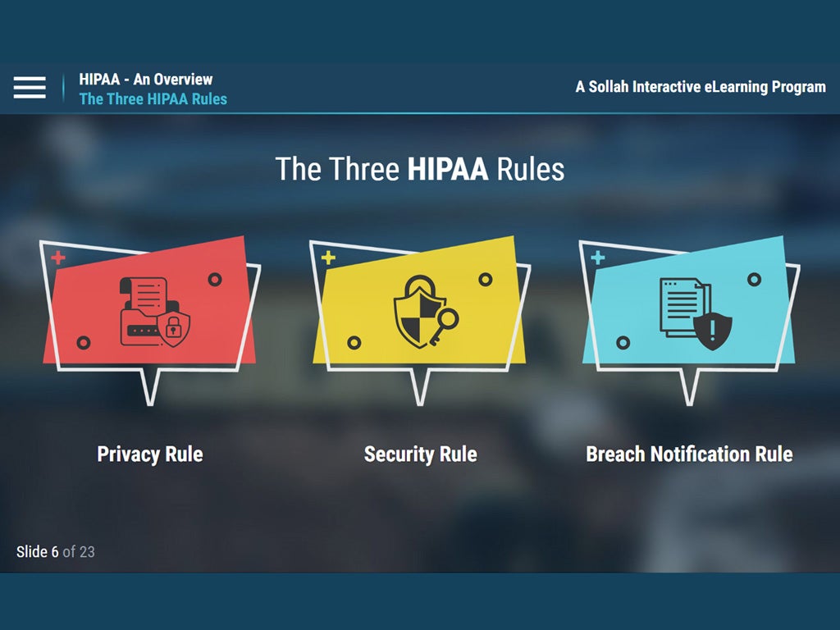Click the 'Breach Notification Rule' label
Screen dimensions: 840x630
pyautogui.click(x=689, y=454)
